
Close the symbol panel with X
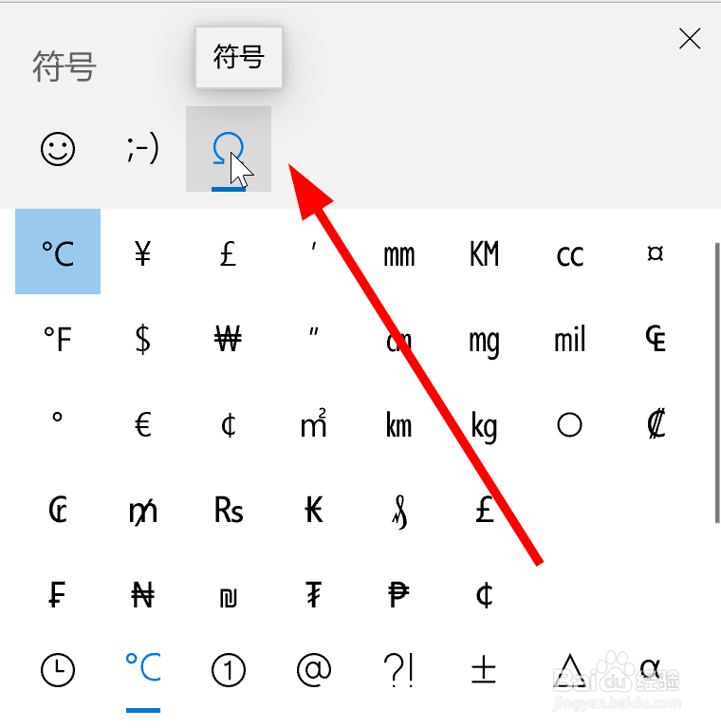pos(690,39)
